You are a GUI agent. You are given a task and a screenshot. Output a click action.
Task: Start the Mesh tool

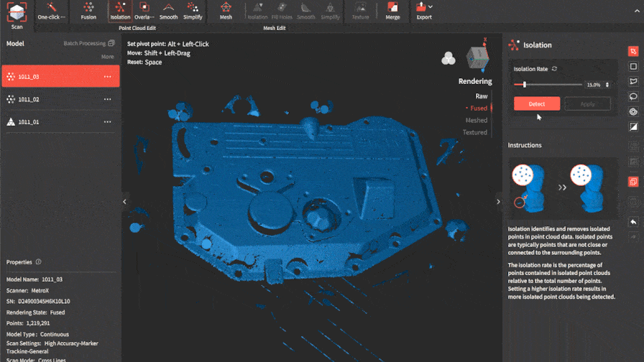coord(226,11)
